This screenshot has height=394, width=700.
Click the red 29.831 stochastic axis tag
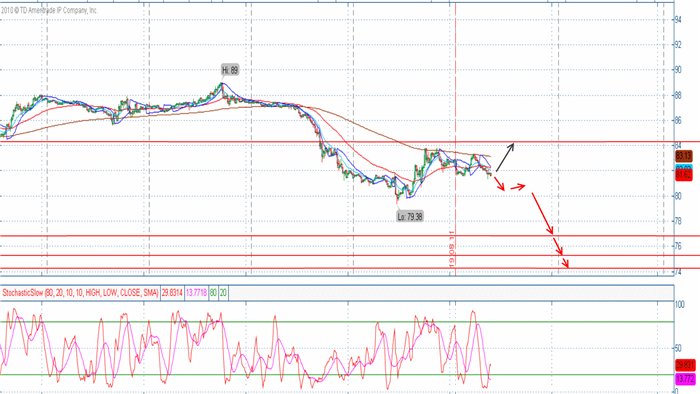(x=685, y=365)
